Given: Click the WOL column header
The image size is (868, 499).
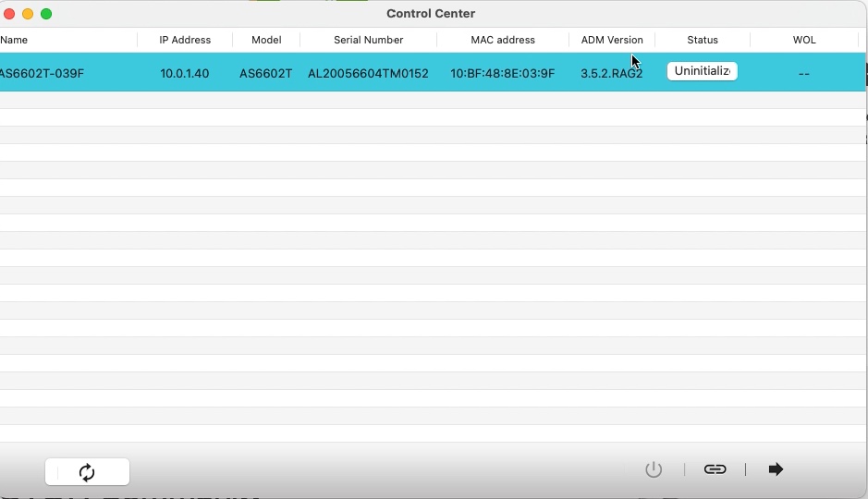Looking at the screenshot, I should 804,40.
